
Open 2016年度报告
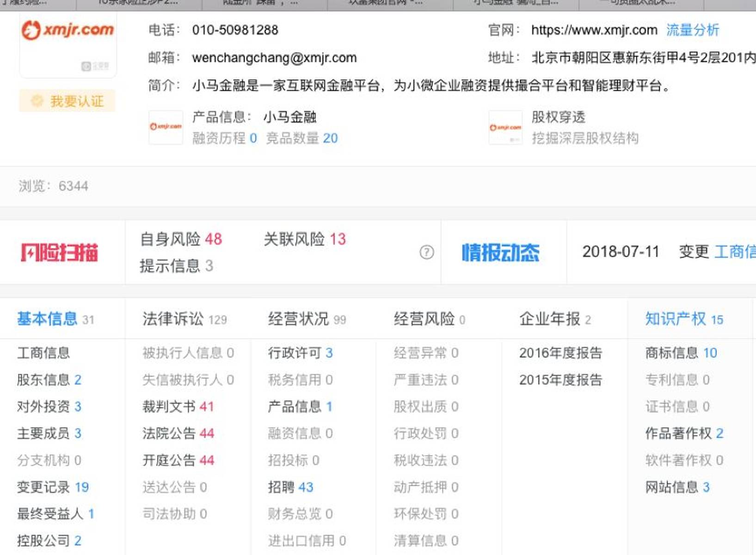[560, 353]
